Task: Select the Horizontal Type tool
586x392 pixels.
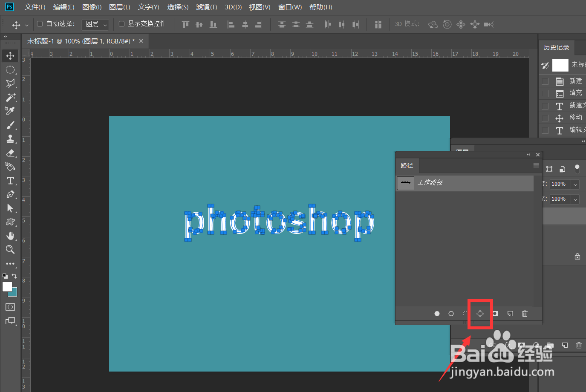Action: (x=10, y=181)
